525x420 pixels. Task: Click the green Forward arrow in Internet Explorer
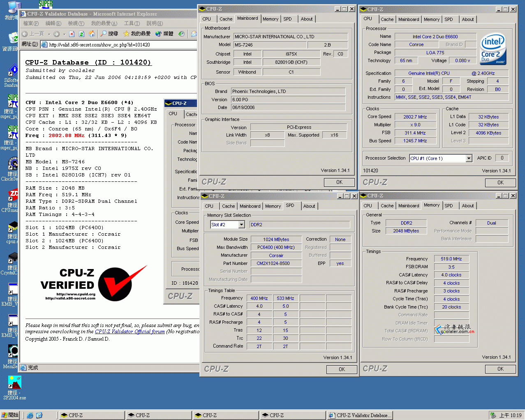[x=56, y=34]
